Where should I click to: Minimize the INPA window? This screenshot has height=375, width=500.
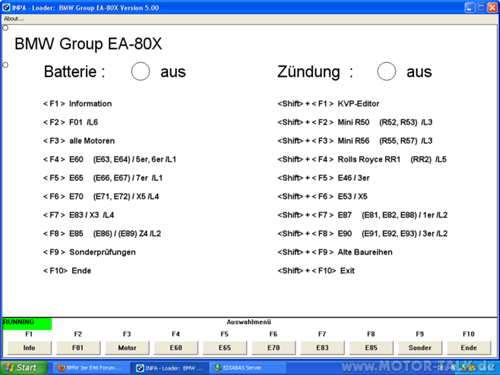pos(470,7)
